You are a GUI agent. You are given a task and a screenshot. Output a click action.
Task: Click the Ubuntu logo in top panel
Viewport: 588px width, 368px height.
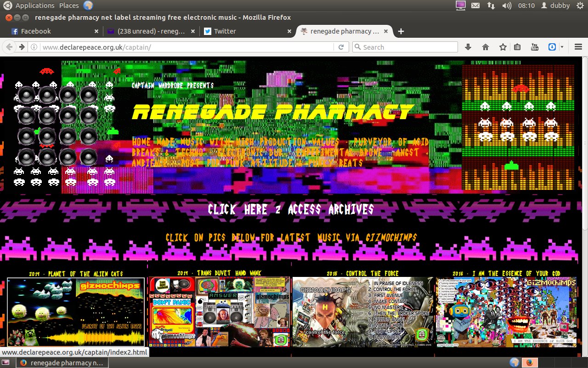[7, 6]
